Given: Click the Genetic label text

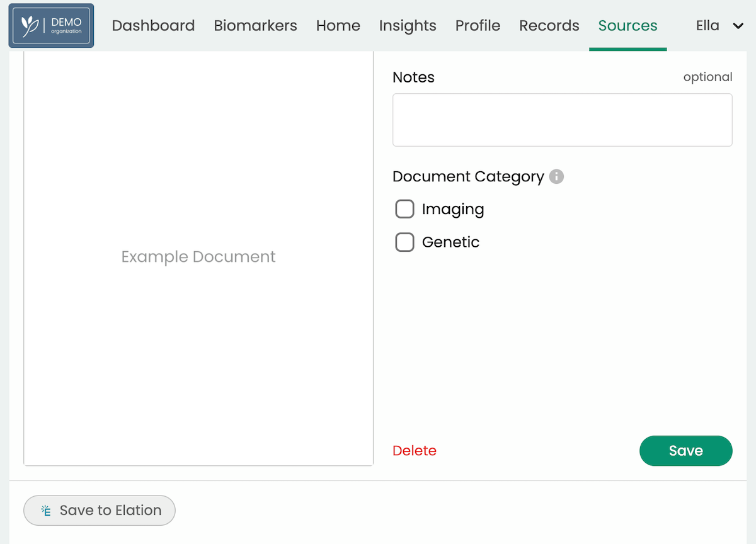Looking at the screenshot, I should click(450, 242).
